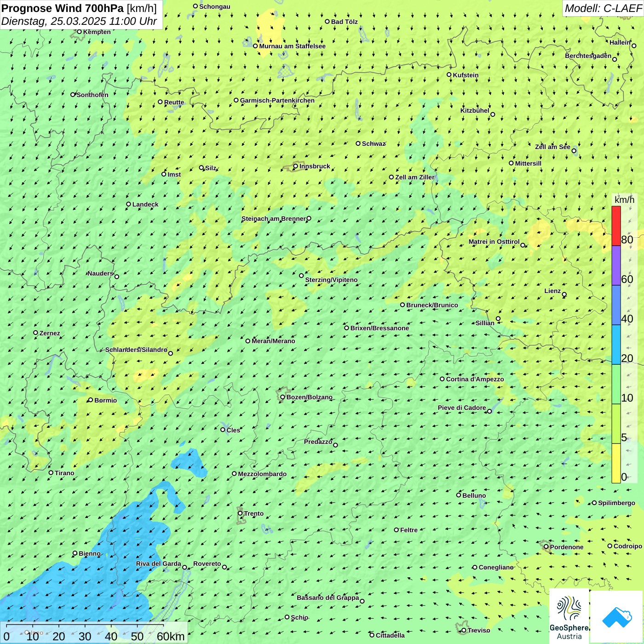Click the '60km' scale bar label

coord(171,636)
